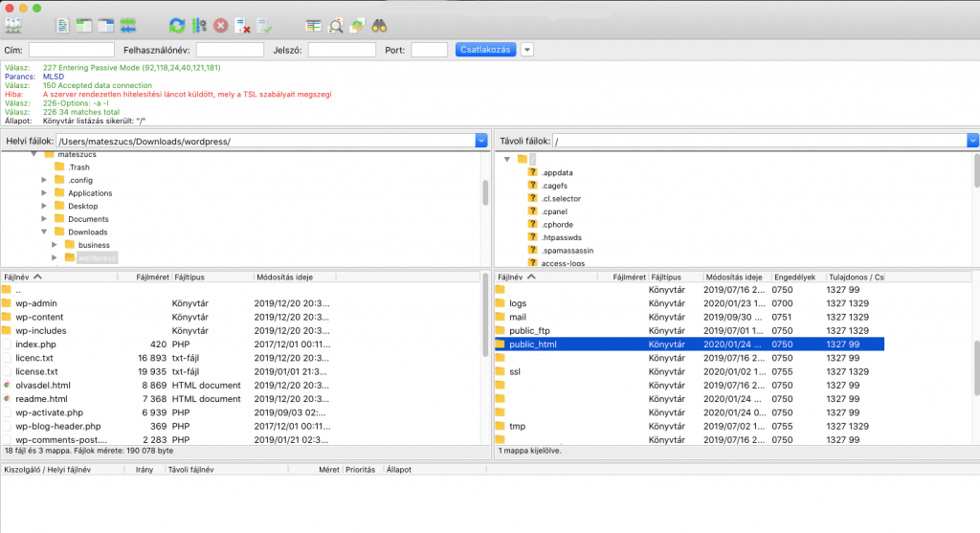The width and height of the screenshot is (980, 533).
Task: Expand the Applications folder node
Action: (x=44, y=193)
